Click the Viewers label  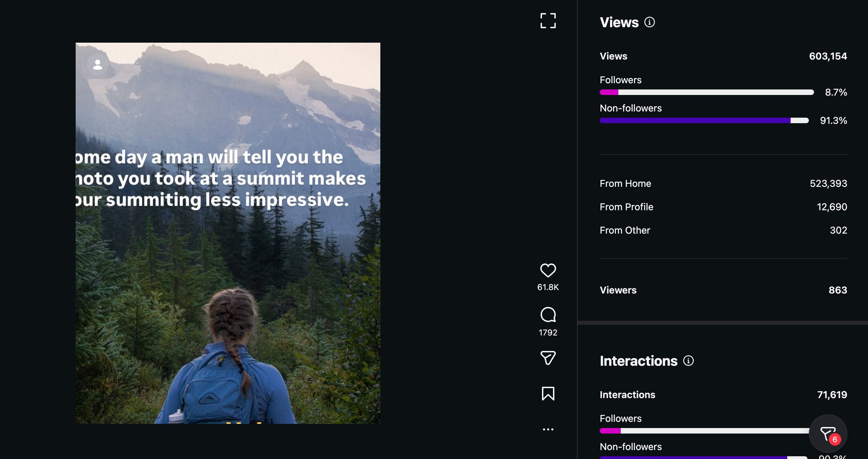point(618,290)
